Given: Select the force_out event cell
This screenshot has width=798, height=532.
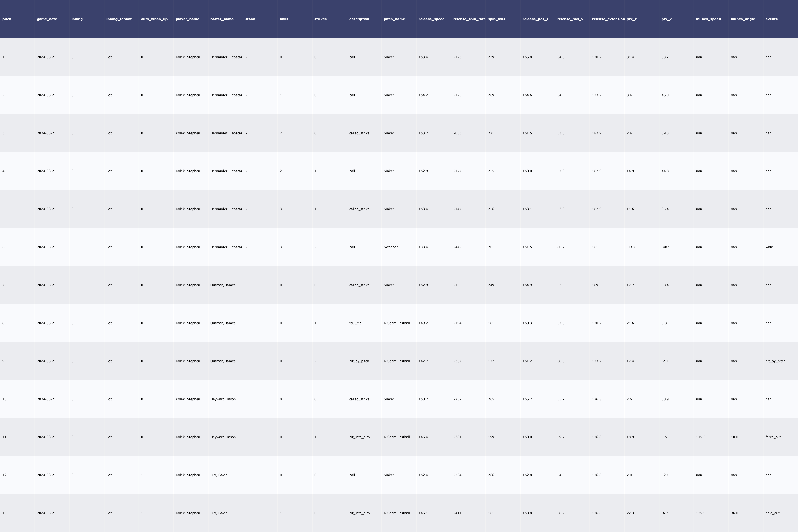Looking at the screenshot, I should pyautogui.click(x=773, y=437).
